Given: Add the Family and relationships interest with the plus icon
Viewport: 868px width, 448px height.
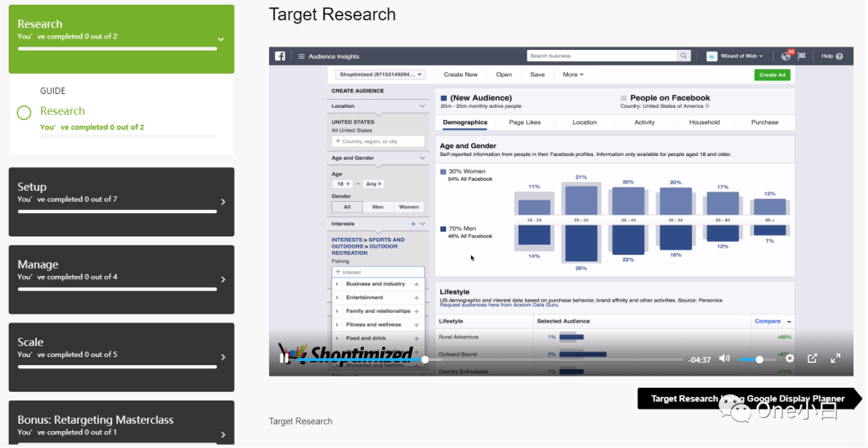Looking at the screenshot, I should click(x=417, y=311).
